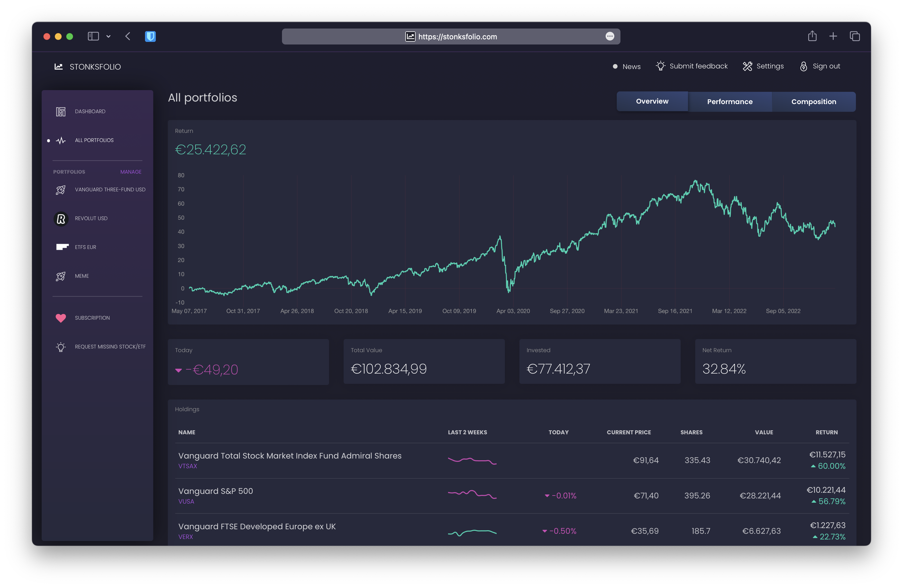Click the site favicon in address bar
This screenshot has height=588, width=903.
(x=410, y=37)
